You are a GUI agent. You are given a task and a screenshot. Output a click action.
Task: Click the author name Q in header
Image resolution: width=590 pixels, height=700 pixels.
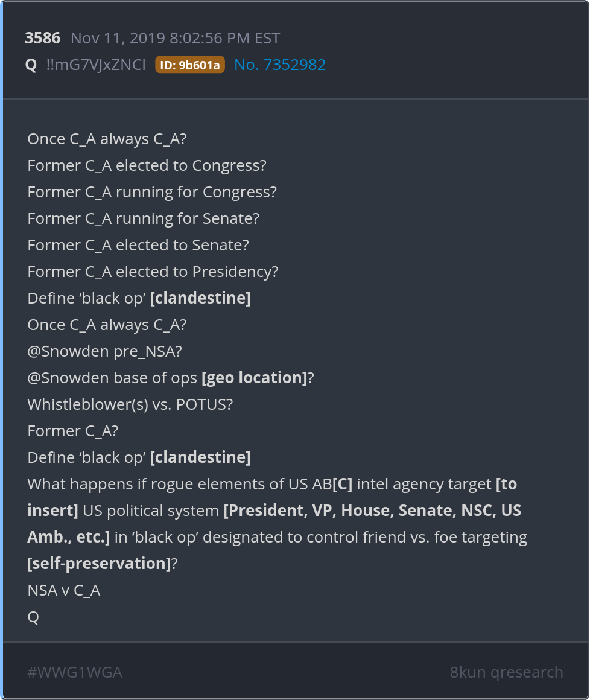[x=31, y=65]
